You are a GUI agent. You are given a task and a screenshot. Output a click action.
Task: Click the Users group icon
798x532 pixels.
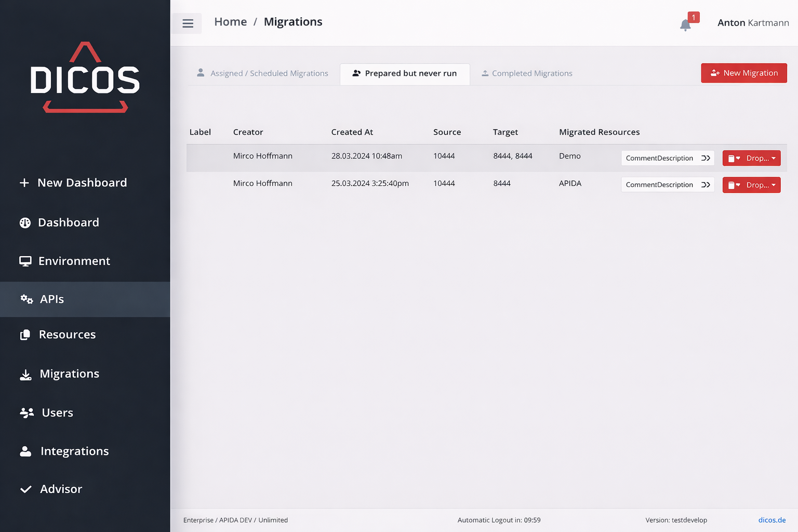[26, 413]
